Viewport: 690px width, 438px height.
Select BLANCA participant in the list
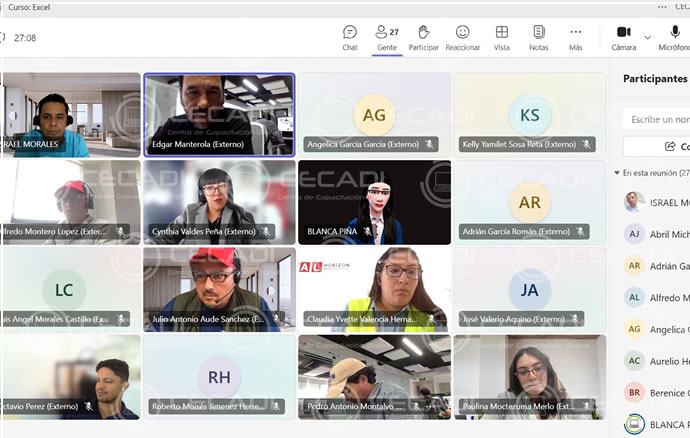[657, 424]
